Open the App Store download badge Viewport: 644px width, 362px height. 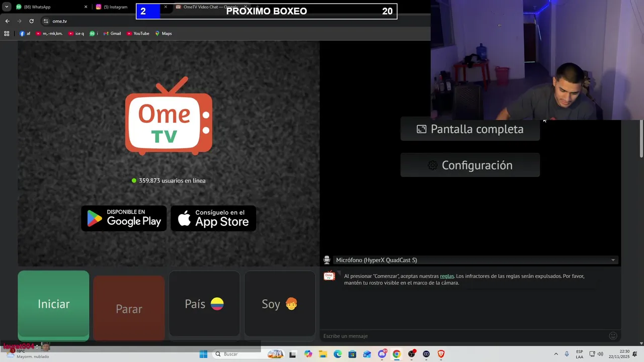(213, 218)
